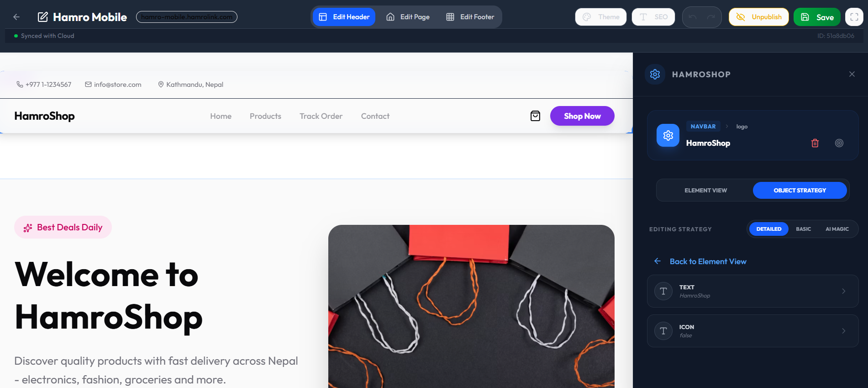Select AI Magic editing strategy

(836, 229)
